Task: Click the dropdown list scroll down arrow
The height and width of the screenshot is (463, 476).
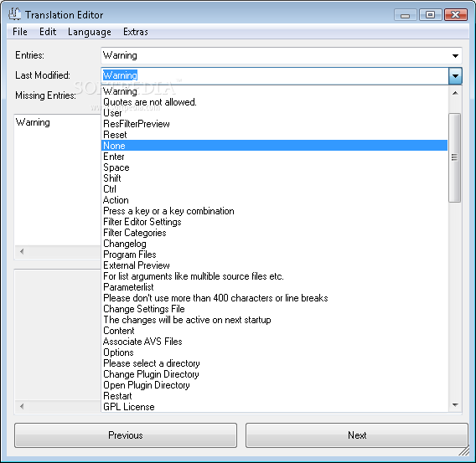Action: (x=455, y=404)
